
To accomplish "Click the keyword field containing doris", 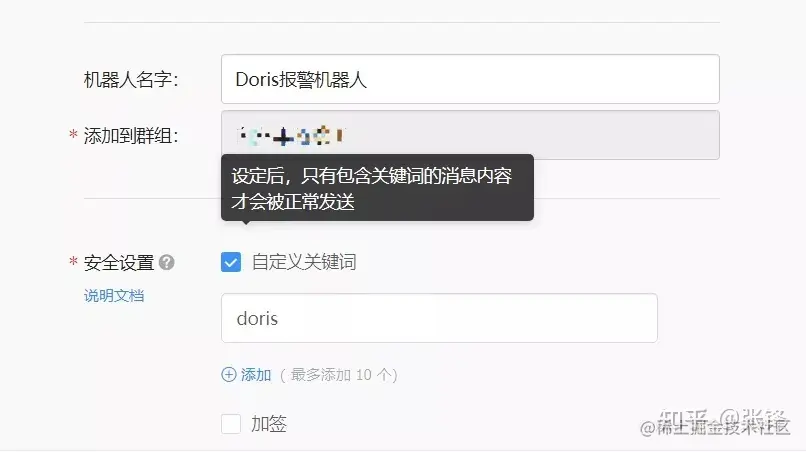I will [439, 318].
